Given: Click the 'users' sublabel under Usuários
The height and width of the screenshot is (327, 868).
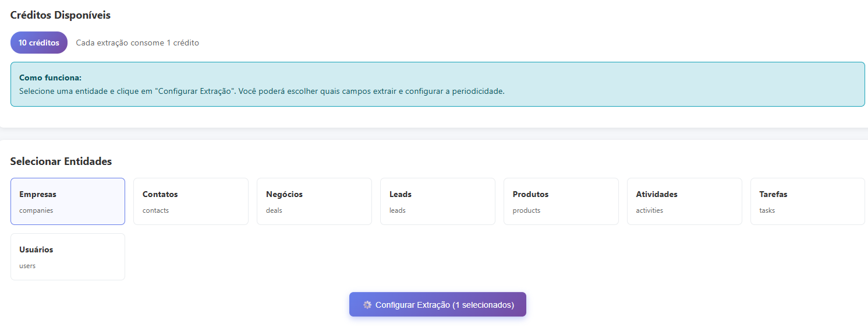Looking at the screenshot, I should coord(27,266).
